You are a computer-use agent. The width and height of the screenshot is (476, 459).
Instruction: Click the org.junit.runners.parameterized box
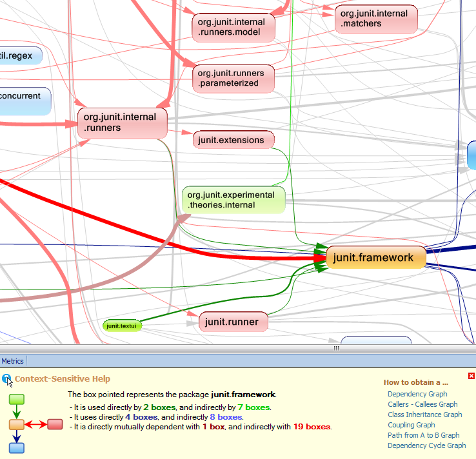(233, 78)
